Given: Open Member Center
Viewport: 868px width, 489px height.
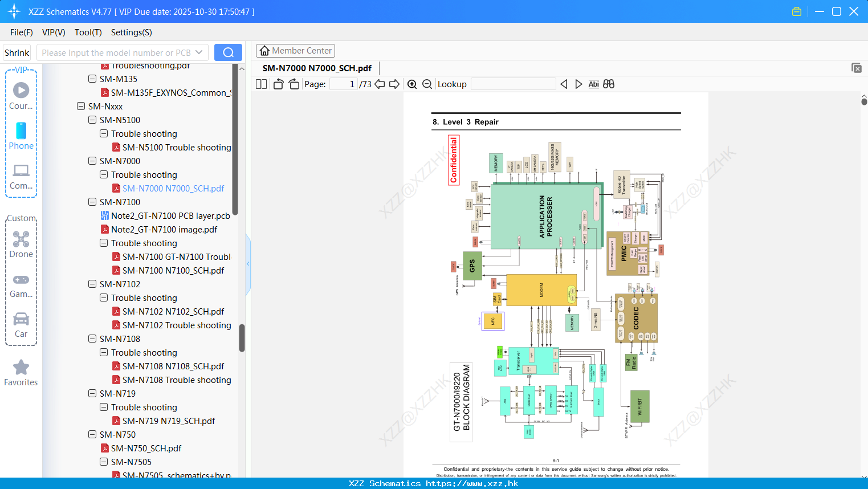Looking at the screenshot, I should pos(295,51).
